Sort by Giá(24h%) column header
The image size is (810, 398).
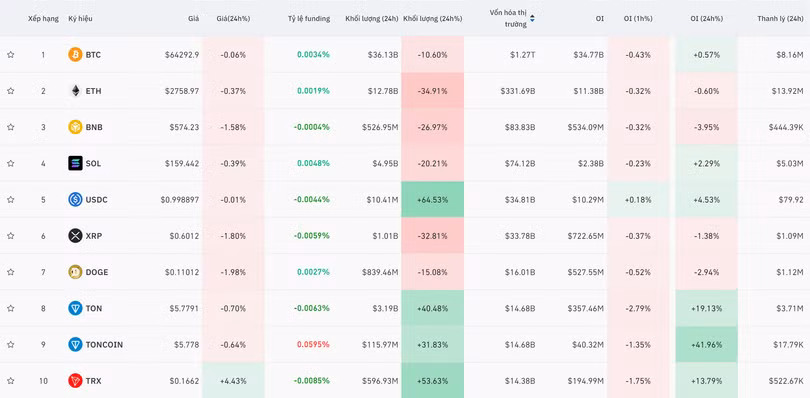click(233, 19)
